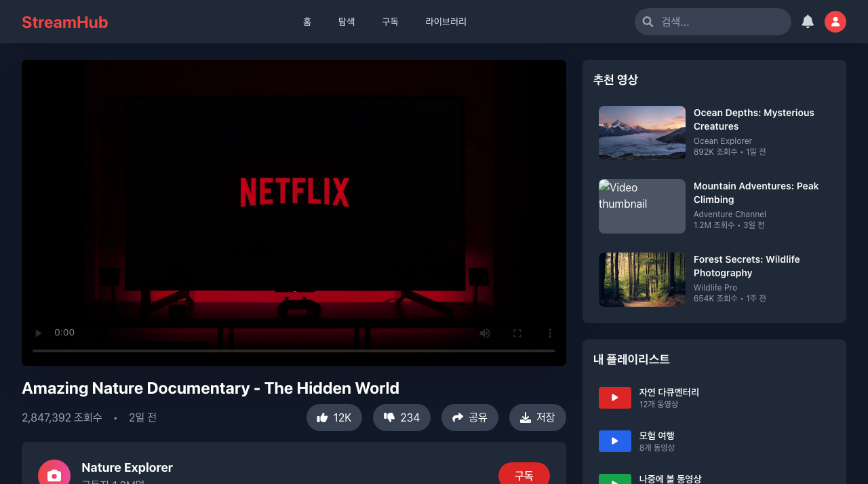
Task: Open the 모험 여행 playlist name
Action: (x=656, y=436)
